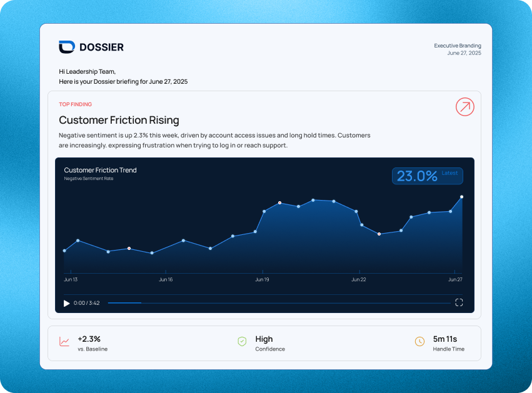Click the Dossier logo icon
Image resolution: width=532 pixels, height=393 pixels.
(x=67, y=47)
